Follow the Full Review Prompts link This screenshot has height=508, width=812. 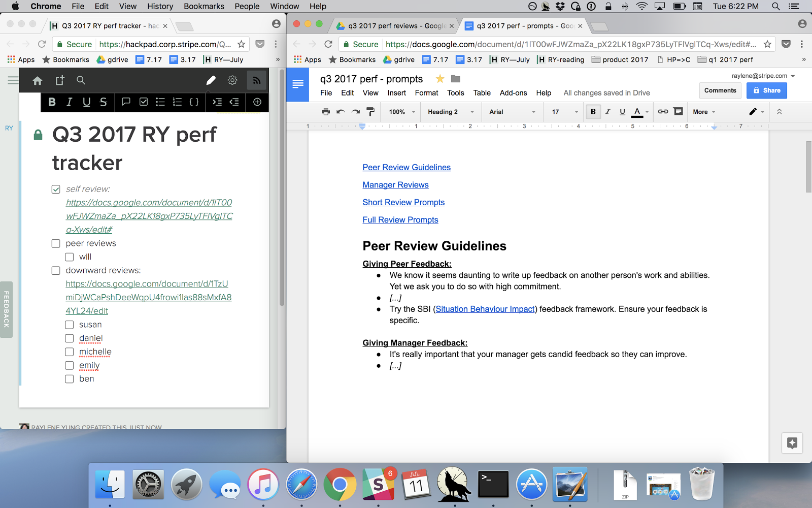[x=400, y=220]
